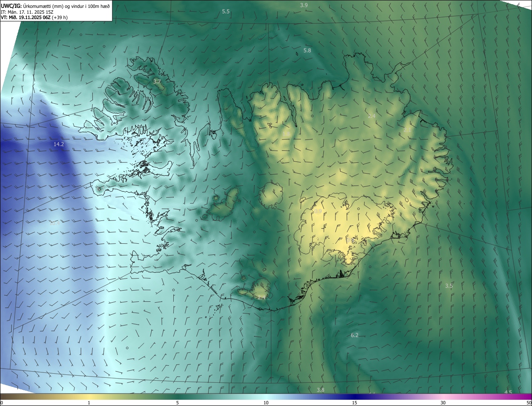Click the "3.5" value southeast of Iceland
This screenshot has width=532, height=406.
tap(449, 286)
